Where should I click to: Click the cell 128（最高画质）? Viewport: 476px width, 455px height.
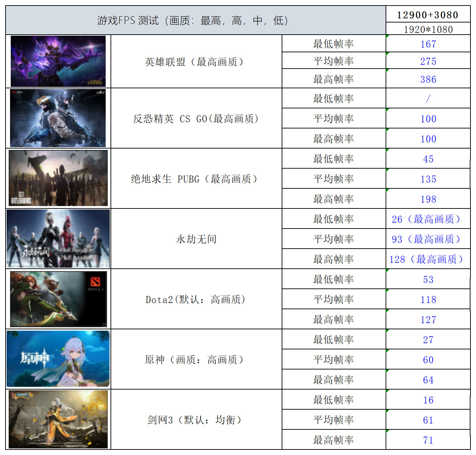click(428, 259)
